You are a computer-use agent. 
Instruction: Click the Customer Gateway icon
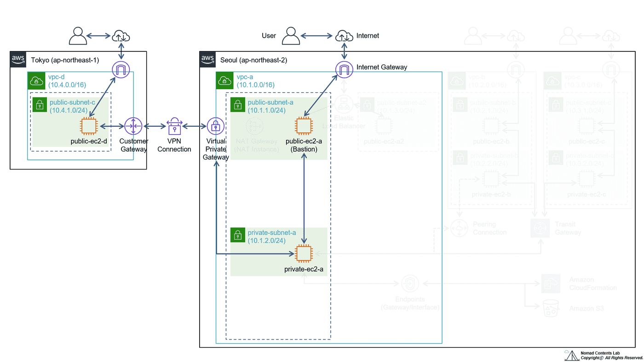133,126
